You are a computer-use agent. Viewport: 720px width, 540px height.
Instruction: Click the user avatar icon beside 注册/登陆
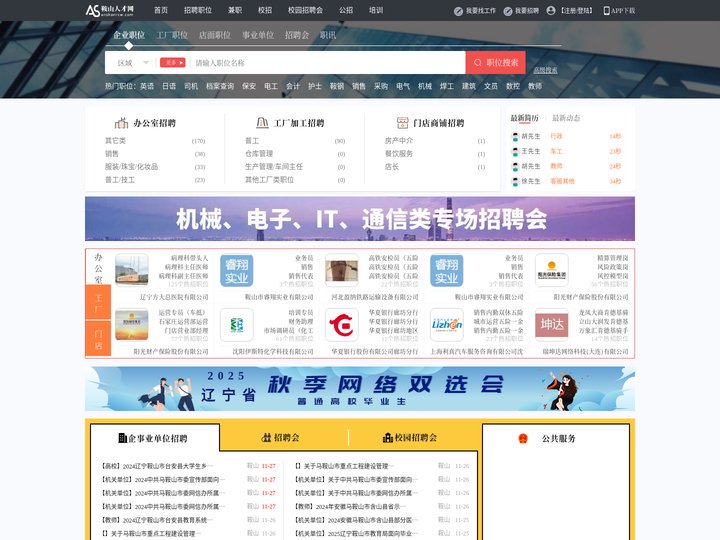[551, 11]
